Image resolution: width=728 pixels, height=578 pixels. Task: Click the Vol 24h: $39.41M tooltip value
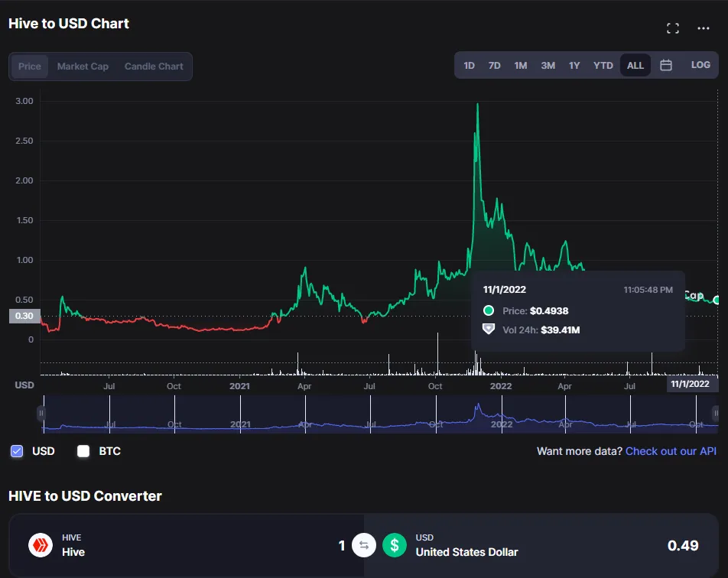(541, 330)
